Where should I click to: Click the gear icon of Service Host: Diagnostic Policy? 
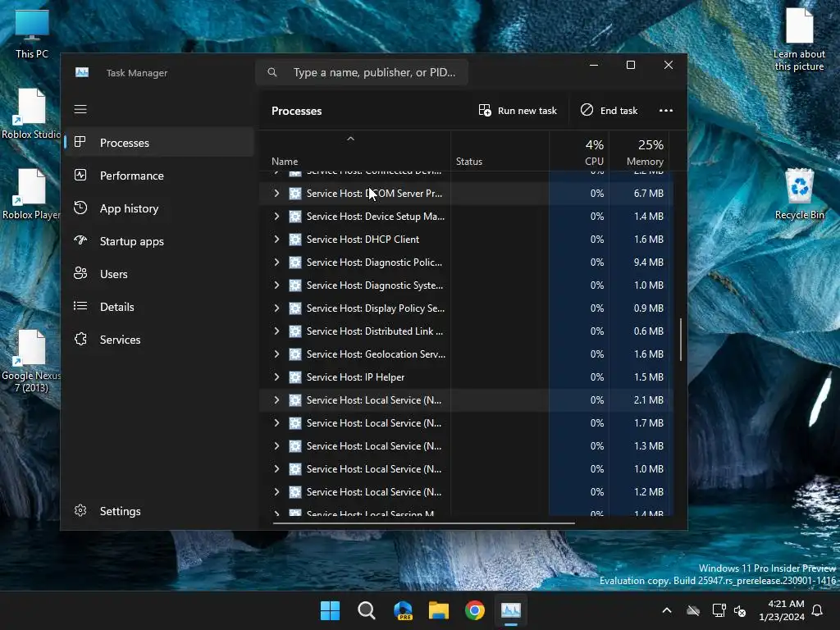click(x=295, y=262)
